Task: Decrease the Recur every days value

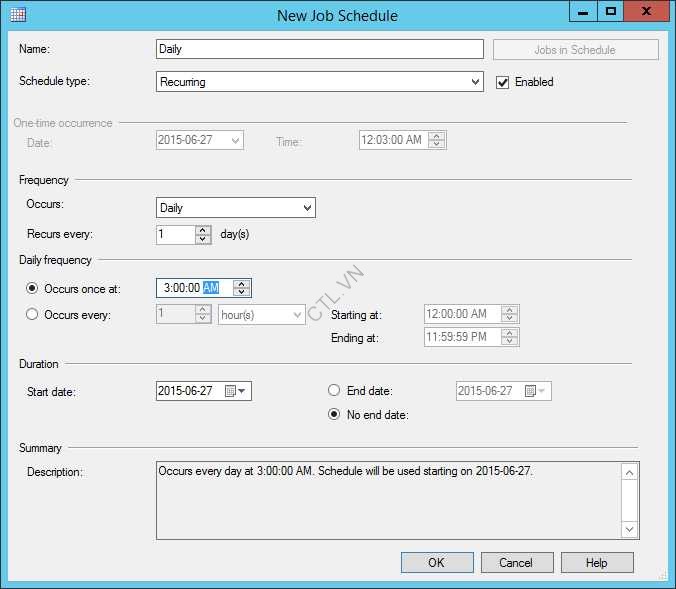Action: [204, 239]
